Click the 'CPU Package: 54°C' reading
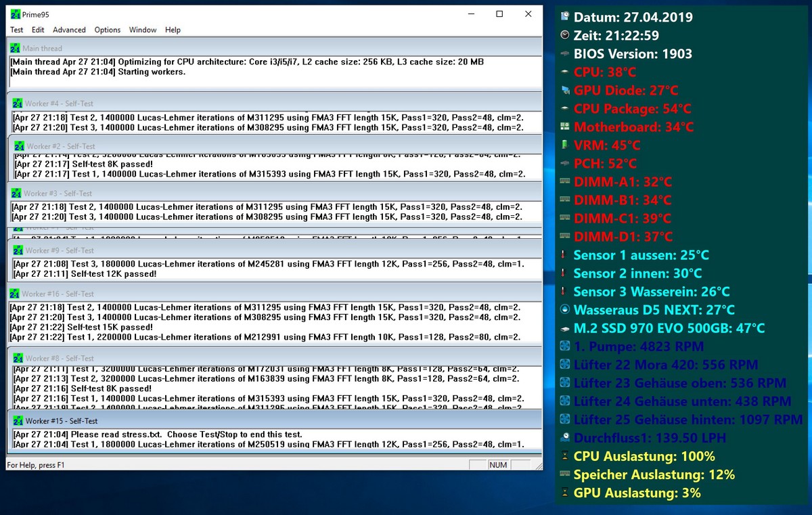812x515 pixels. pos(633,108)
